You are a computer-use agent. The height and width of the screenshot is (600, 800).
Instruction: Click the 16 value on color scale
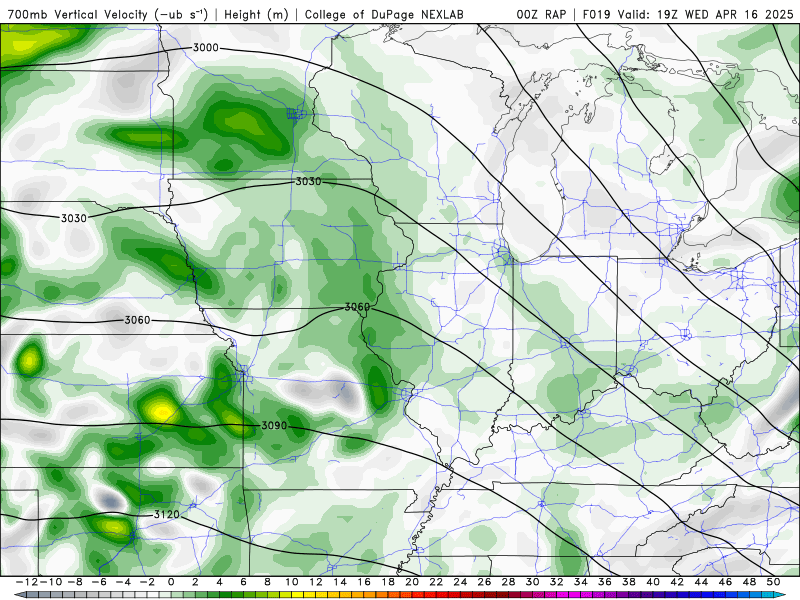[x=364, y=582]
